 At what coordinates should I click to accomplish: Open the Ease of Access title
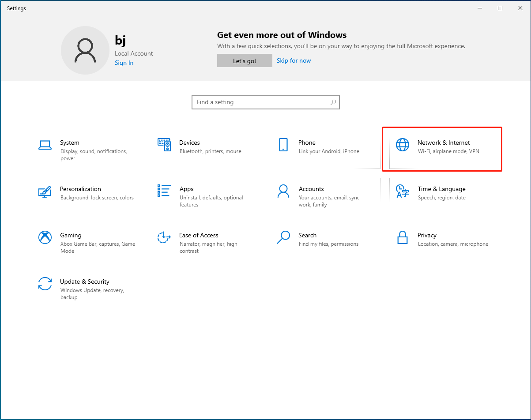(199, 236)
